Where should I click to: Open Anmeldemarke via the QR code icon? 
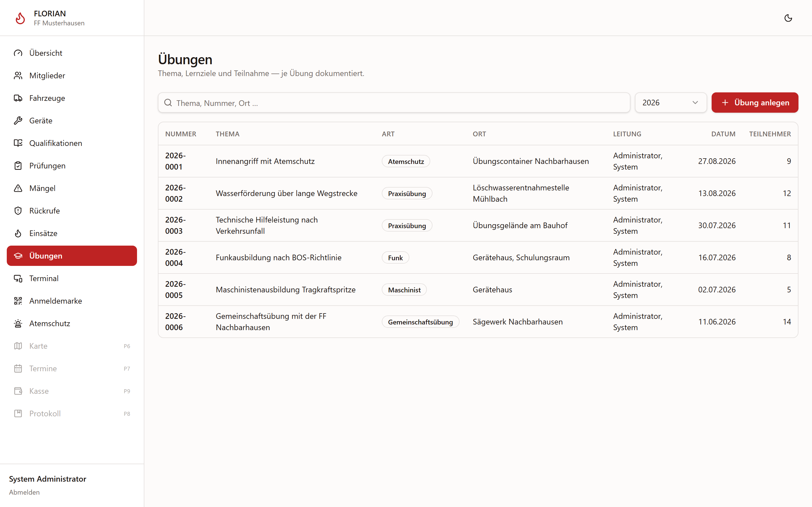[18, 301]
